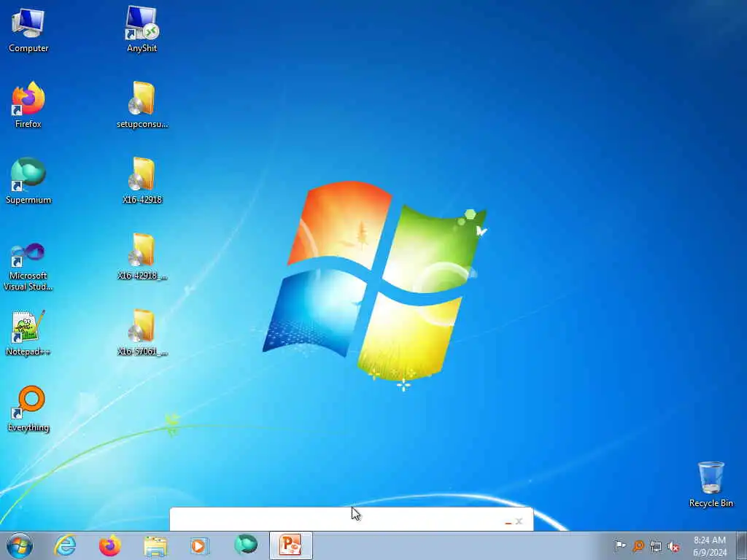Launch Internet Explorer from the taskbar
747x560 pixels.
pos(65,545)
